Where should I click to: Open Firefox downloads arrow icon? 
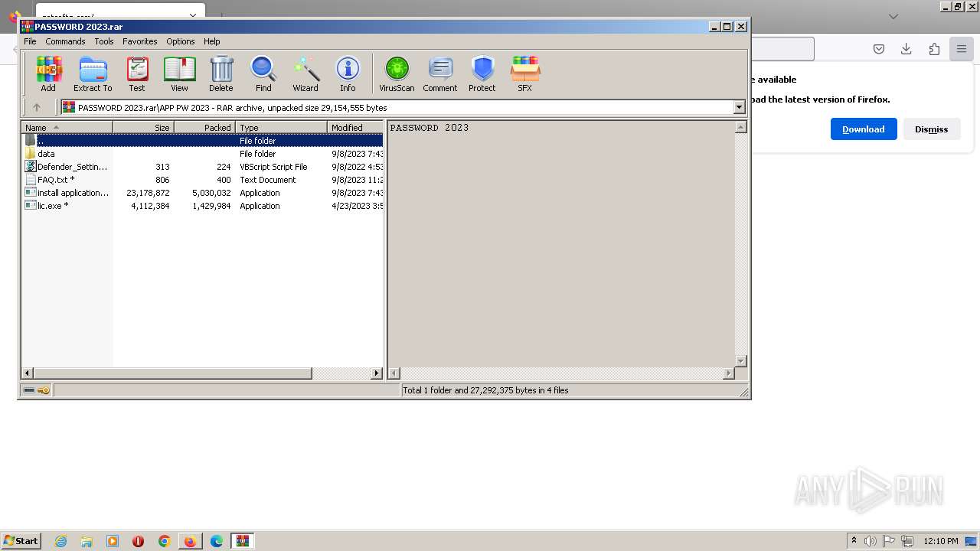906,49
